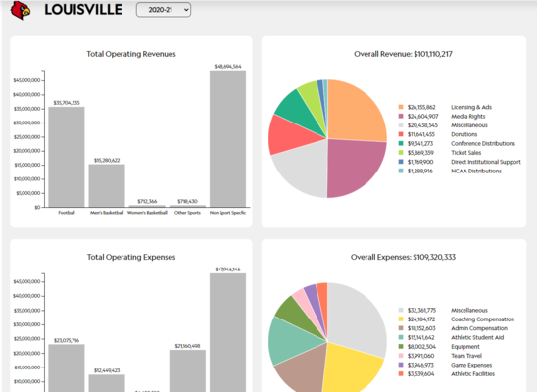Click the 'Conference Distributions' legend label
The image size is (537, 392).
click(x=483, y=143)
